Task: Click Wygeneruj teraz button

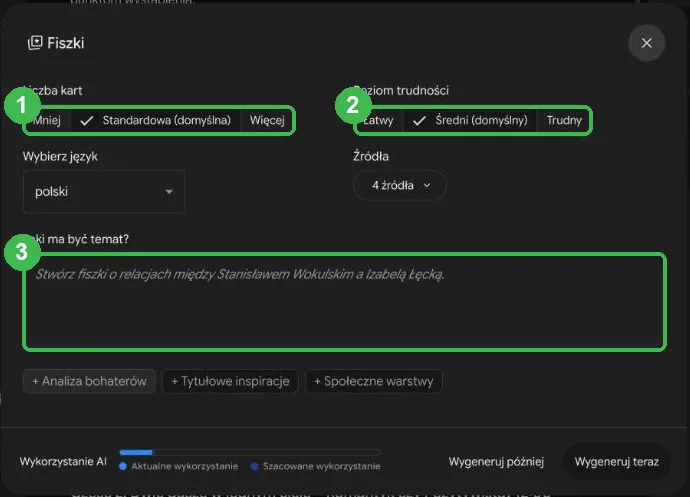Action: pos(617,462)
